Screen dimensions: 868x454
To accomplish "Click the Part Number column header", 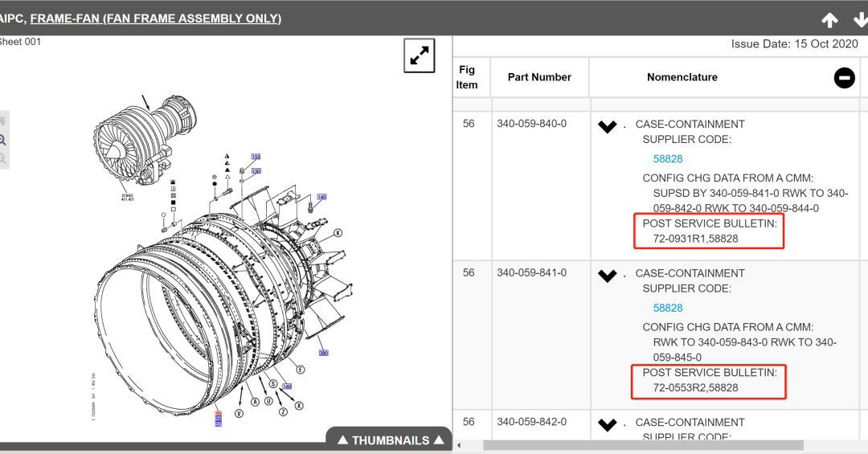I will [539, 77].
